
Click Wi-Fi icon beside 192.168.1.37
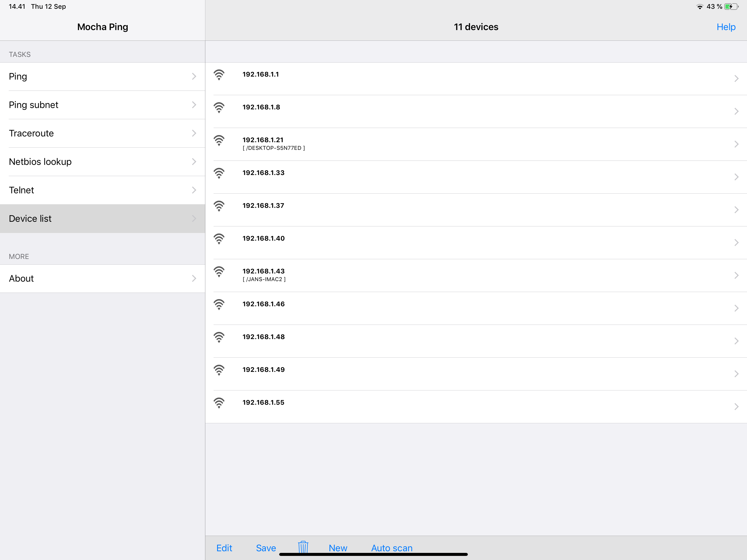(219, 206)
